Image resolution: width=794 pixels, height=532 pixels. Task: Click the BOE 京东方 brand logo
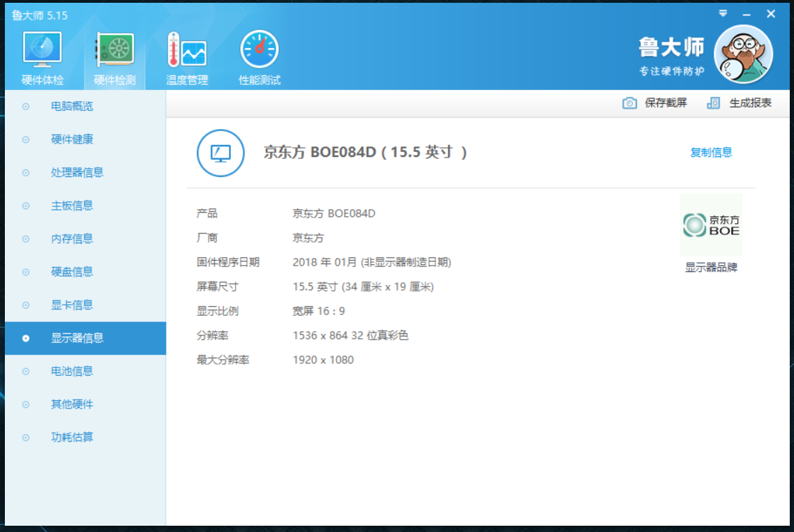[x=711, y=225]
